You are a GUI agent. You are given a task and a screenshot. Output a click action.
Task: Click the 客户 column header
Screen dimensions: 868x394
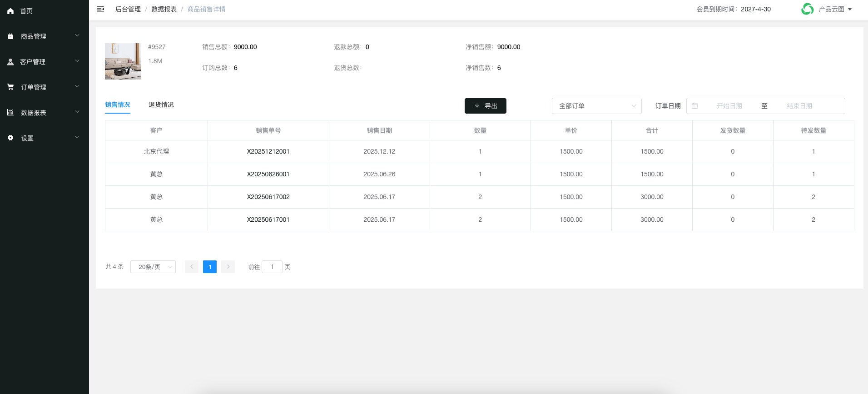click(x=156, y=130)
